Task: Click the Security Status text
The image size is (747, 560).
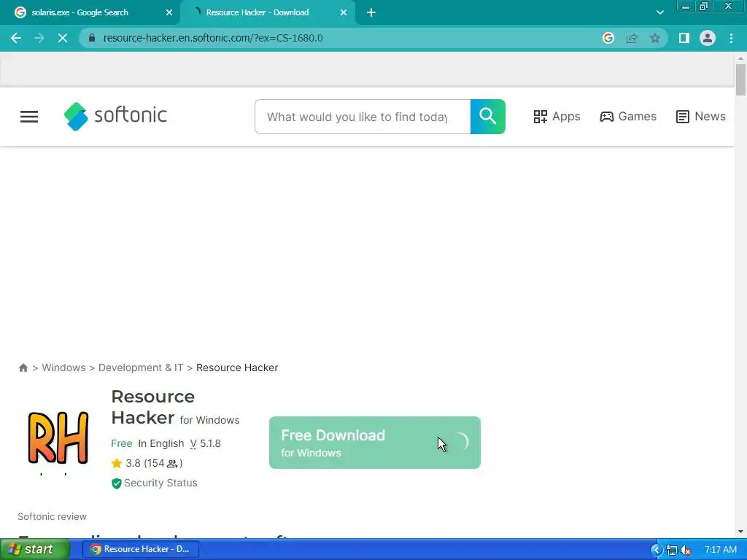Action: pyautogui.click(x=160, y=483)
